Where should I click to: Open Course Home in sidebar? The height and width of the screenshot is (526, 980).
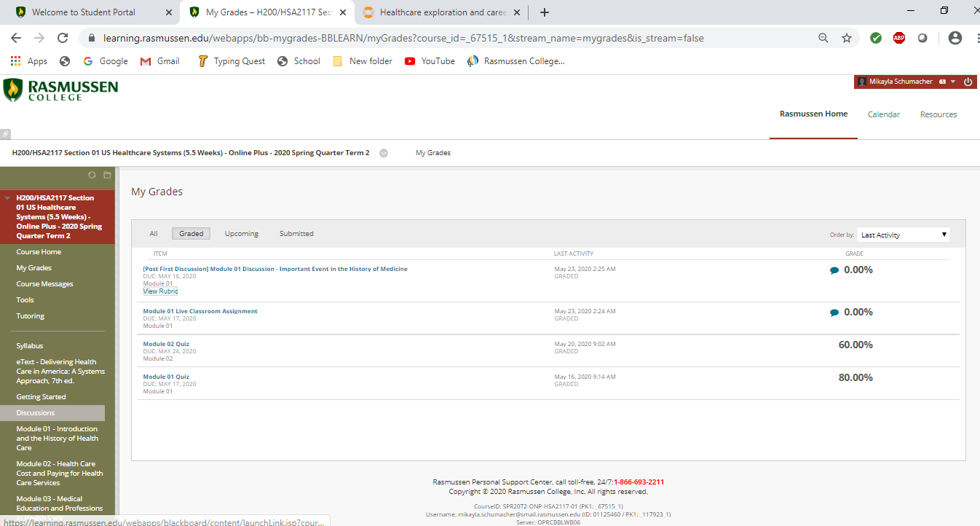point(39,252)
